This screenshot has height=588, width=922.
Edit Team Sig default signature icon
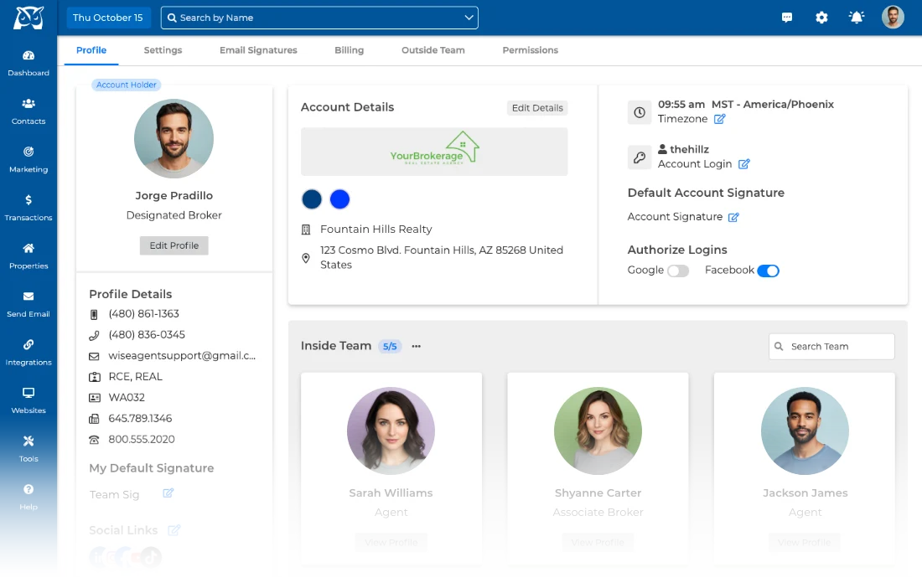[x=168, y=493]
